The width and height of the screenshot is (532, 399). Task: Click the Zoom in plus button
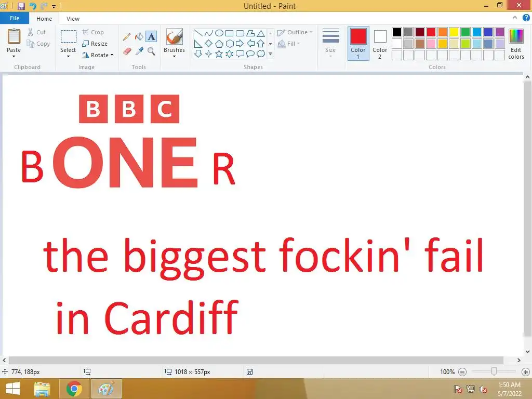(x=526, y=372)
